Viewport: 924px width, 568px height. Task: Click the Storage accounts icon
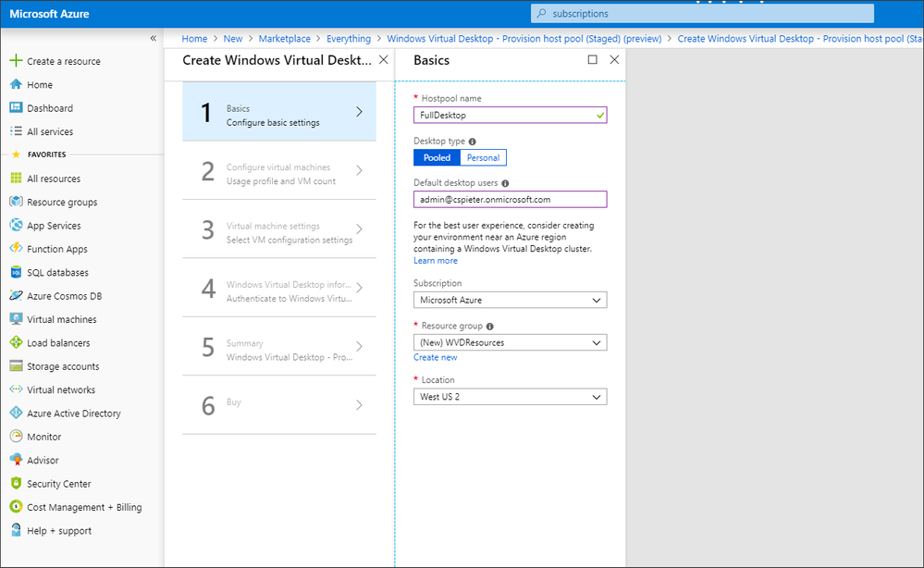click(x=16, y=366)
